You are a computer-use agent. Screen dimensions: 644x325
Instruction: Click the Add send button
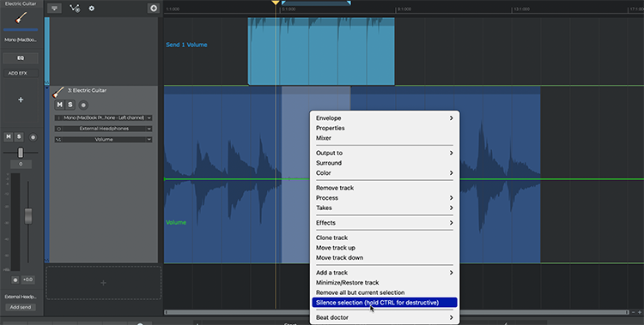pyautogui.click(x=21, y=307)
